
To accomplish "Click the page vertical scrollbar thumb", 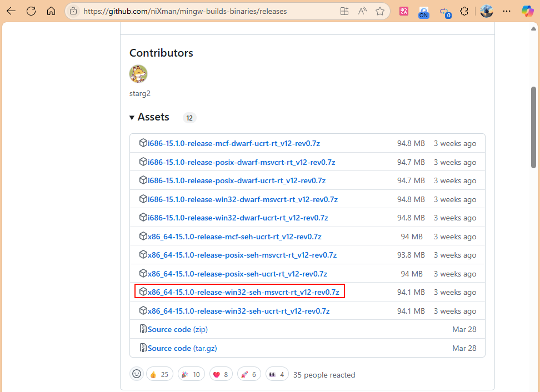I will click(533, 127).
